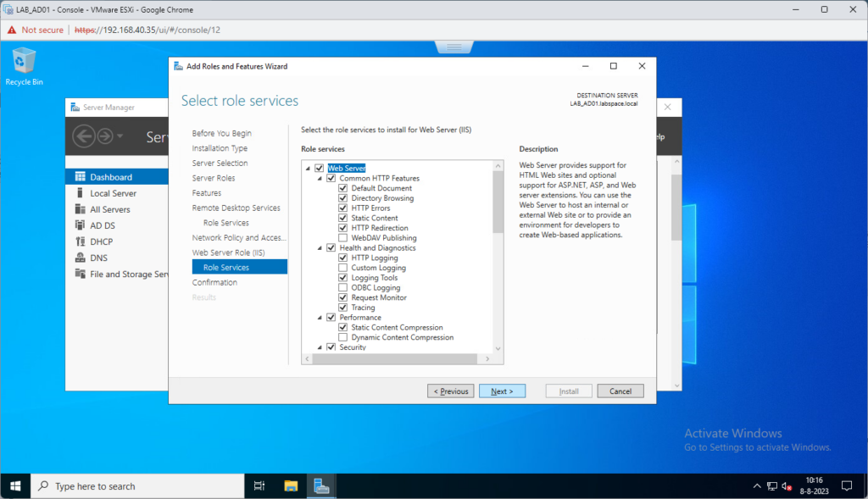Click the taskbar search box
Viewport: 868px width, 499px height.
click(x=137, y=485)
